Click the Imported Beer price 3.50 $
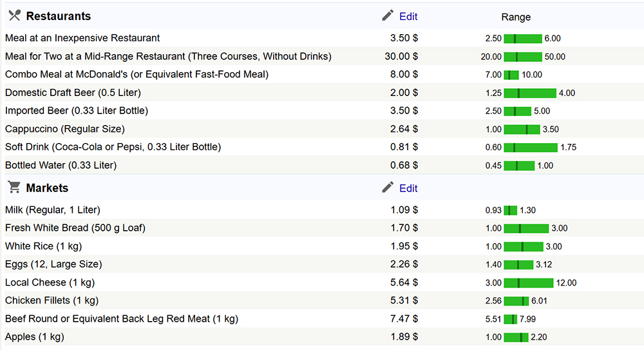This screenshot has width=644, height=350. [404, 110]
